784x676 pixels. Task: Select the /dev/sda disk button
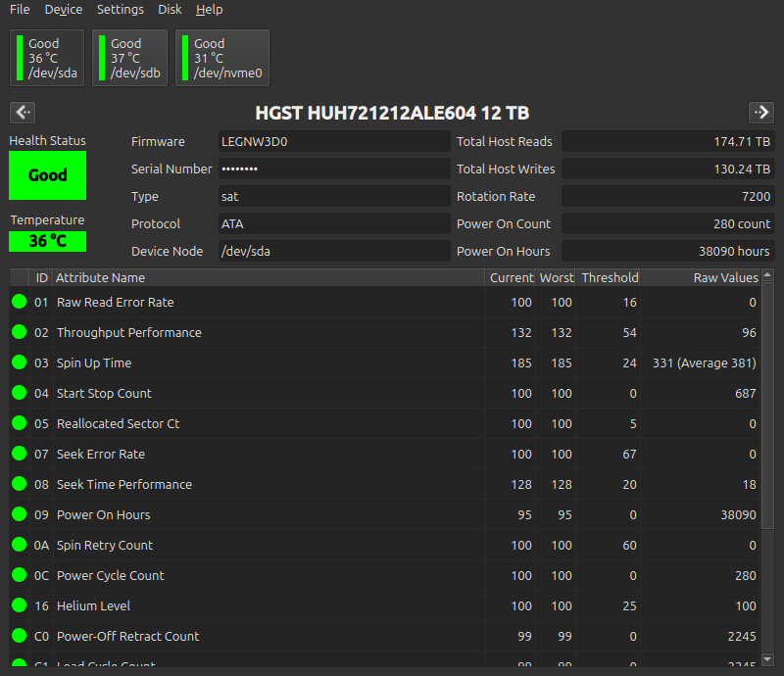tap(47, 58)
